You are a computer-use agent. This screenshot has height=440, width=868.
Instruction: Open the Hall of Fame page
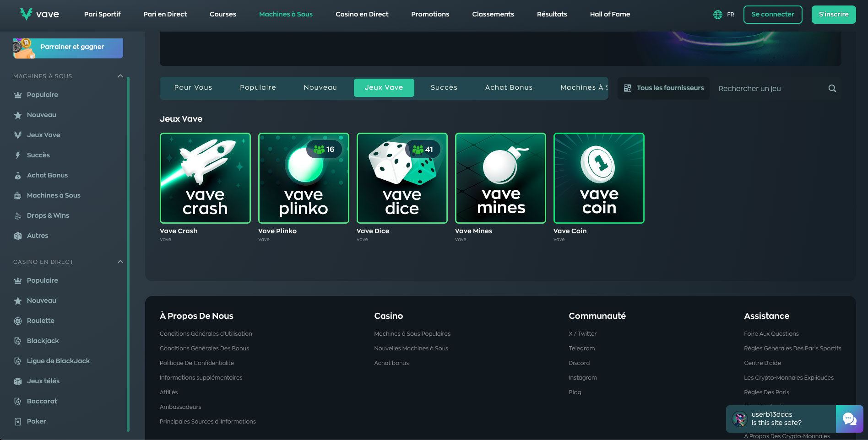point(610,14)
